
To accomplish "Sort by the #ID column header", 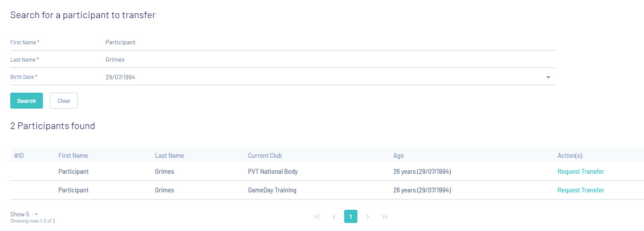I will 19,156.
